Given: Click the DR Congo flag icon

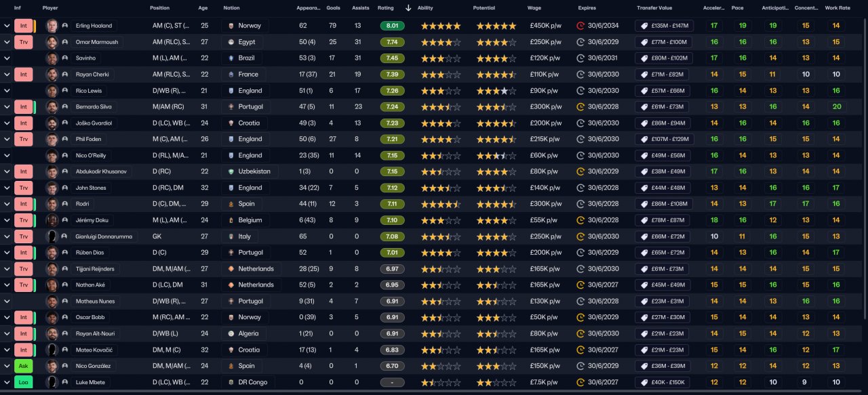Looking at the screenshot, I should 232,382.
